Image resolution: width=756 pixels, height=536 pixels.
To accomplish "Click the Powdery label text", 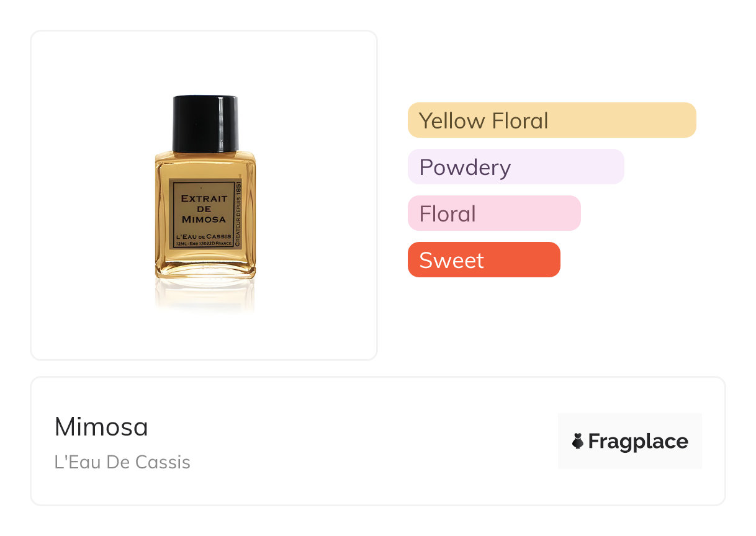I will [x=465, y=167].
